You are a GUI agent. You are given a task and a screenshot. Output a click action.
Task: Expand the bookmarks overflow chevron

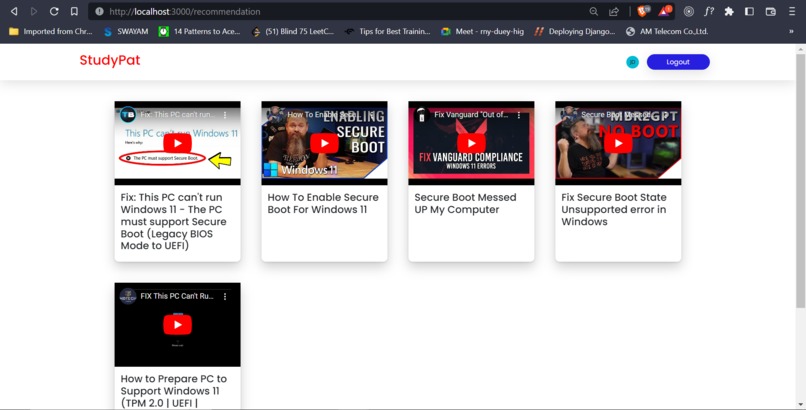(x=791, y=31)
